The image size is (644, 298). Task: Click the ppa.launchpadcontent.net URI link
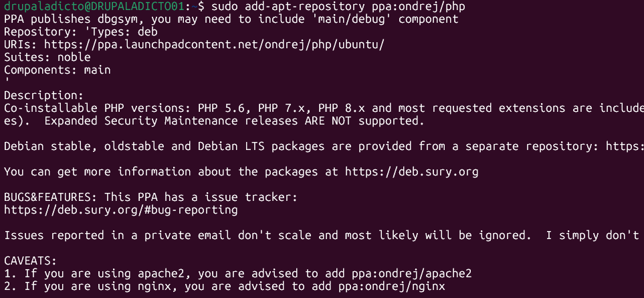click(215, 45)
